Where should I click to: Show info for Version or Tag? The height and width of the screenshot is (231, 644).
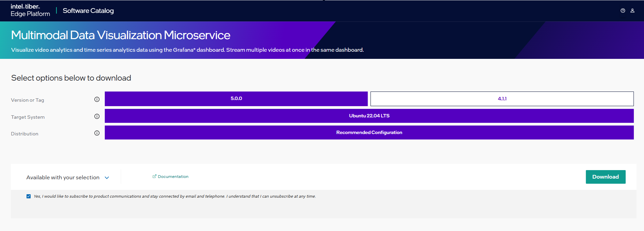pyautogui.click(x=97, y=99)
